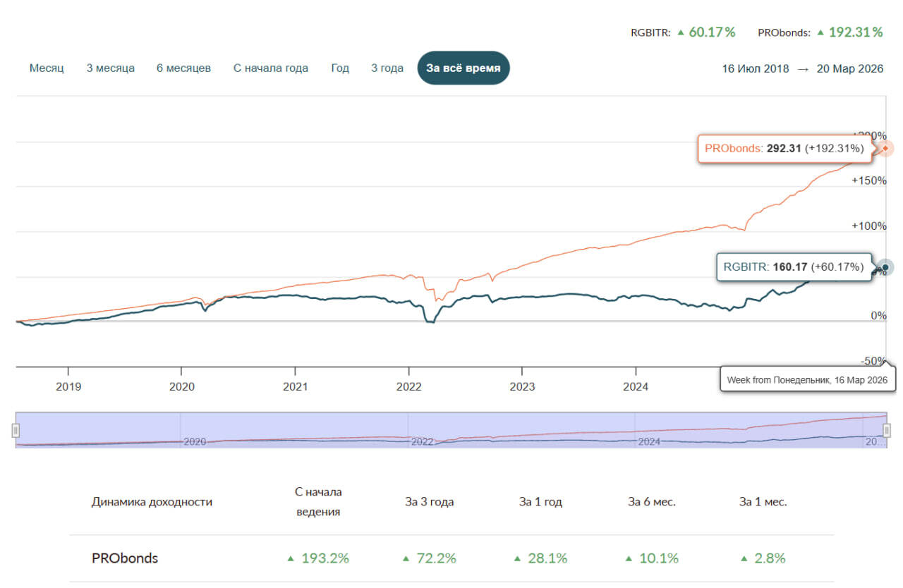
Task: Click the right navigator range handle
Action: pos(887,430)
